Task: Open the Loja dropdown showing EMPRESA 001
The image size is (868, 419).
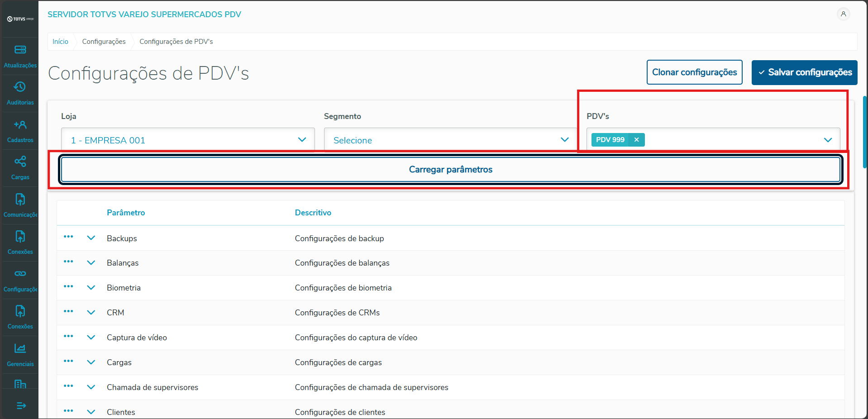Action: coord(188,140)
